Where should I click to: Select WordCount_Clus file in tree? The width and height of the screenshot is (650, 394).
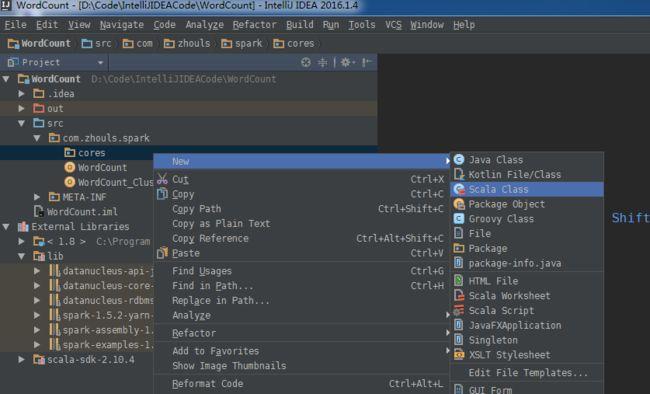click(x=109, y=182)
